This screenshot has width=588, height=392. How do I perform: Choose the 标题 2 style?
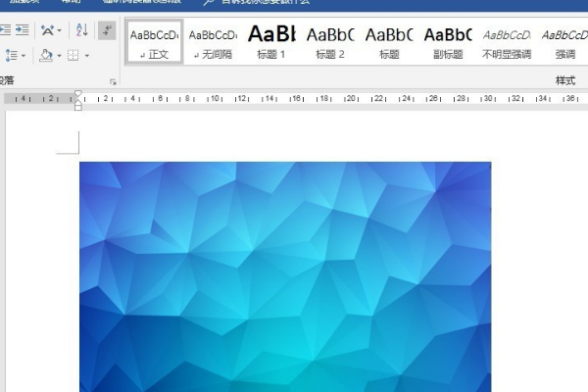330,42
